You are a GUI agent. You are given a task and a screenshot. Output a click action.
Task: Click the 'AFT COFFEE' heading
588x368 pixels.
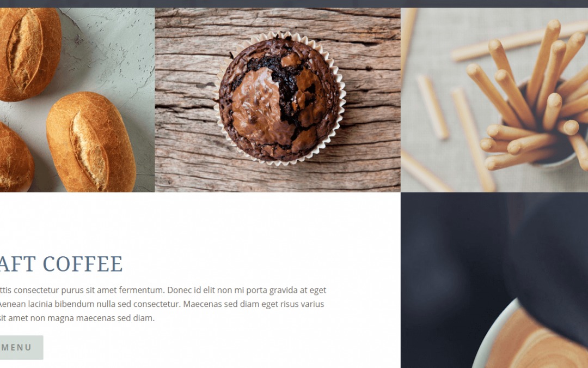pyautogui.click(x=61, y=264)
